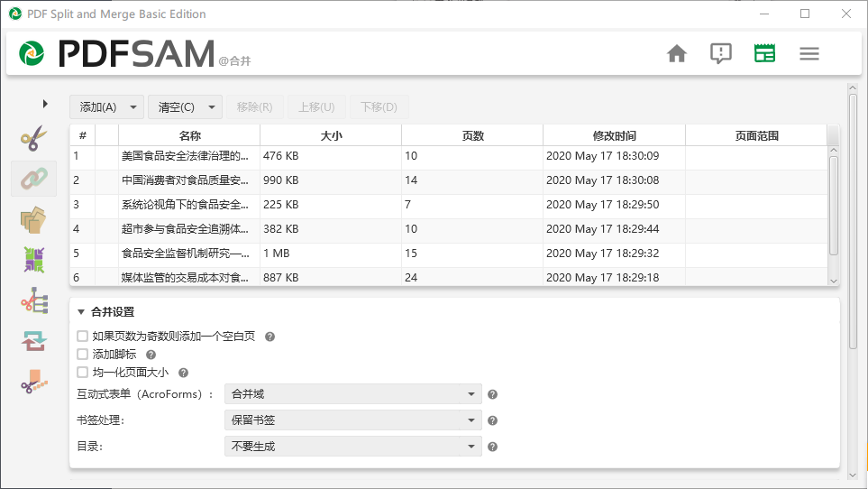Select the row 系统论视角下的食品安全...
Screen dimensions: 868x489
(448, 205)
